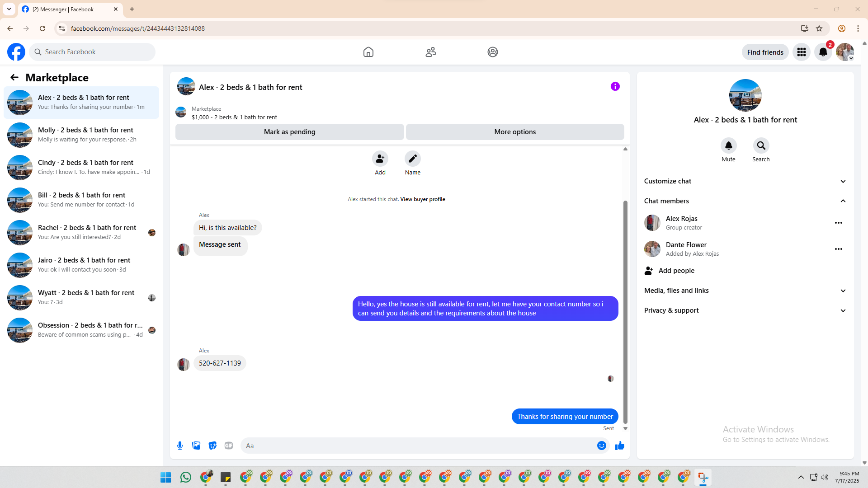Image resolution: width=868 pixels, height=488 pixels.
Task: Open the Wyatt rental conversation
Action: coord(81,298)
